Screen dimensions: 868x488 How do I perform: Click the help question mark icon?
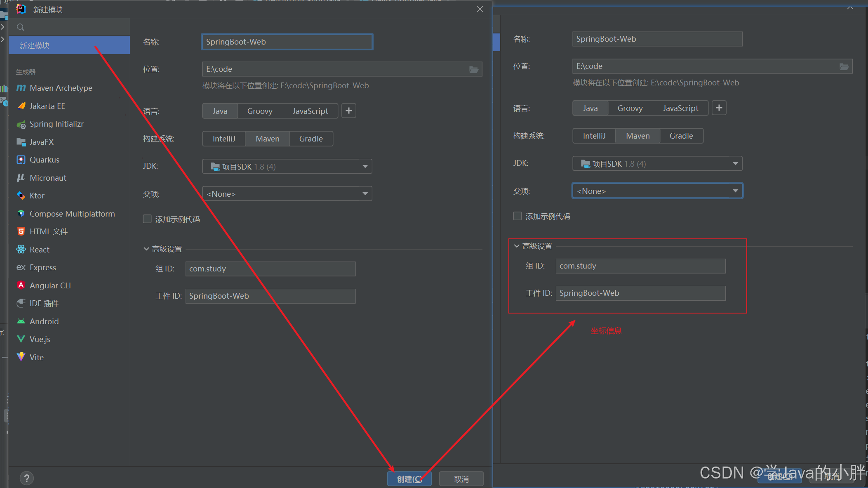pyautogui.click(x=27, y=478)
